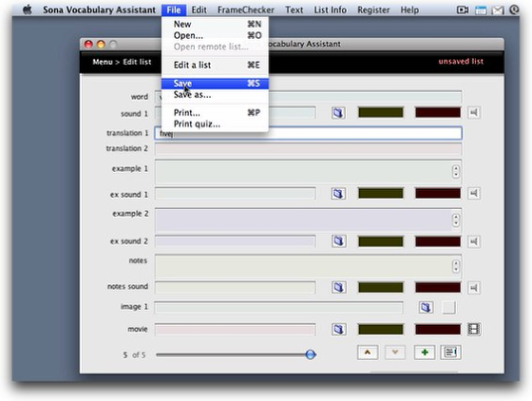The height and width of the screenshot is (401, 532).
Task: Click the speaker icon for notes sound
Action: coord(474,288)
